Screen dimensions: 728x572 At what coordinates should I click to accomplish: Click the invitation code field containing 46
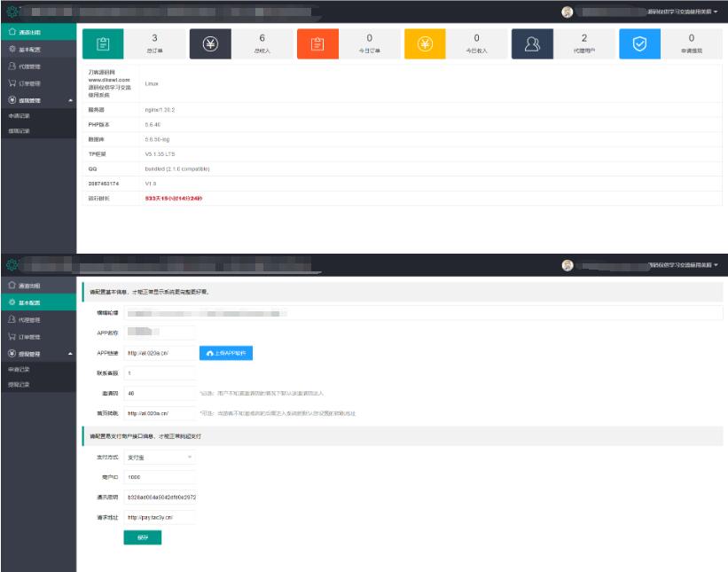tap(160, 393)
